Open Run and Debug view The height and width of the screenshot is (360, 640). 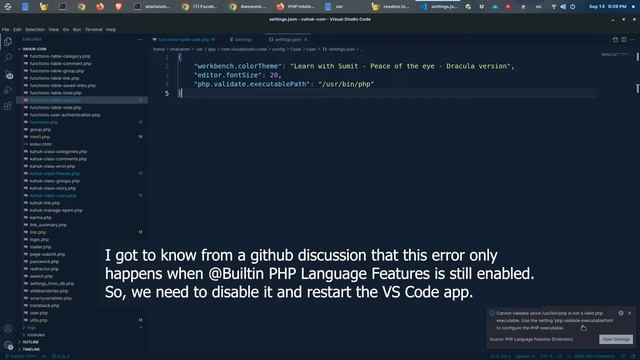[8, 90]
